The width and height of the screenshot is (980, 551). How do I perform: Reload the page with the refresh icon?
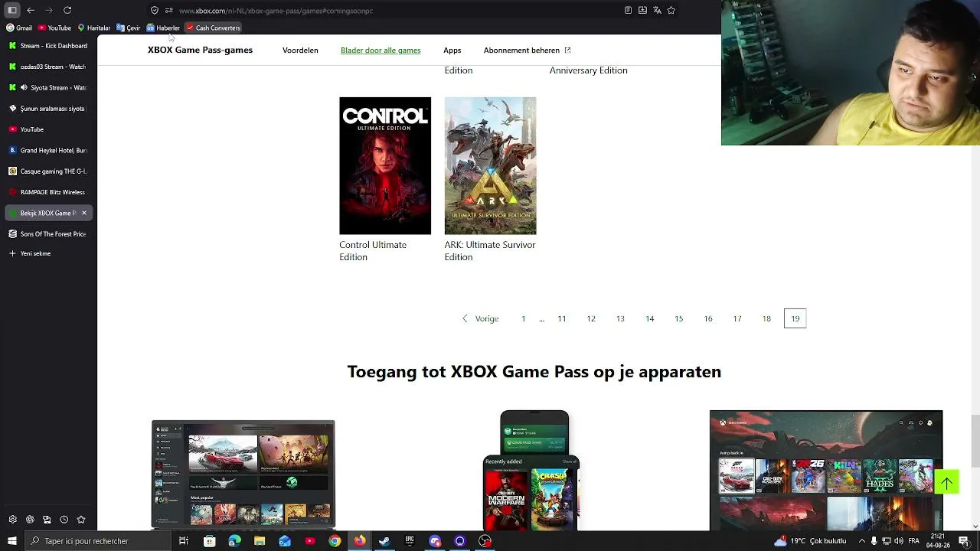(67, 10)
